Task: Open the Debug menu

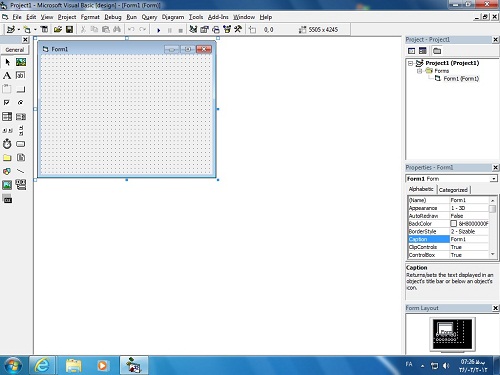Action: pyautogui.click(x=113, y=17)
